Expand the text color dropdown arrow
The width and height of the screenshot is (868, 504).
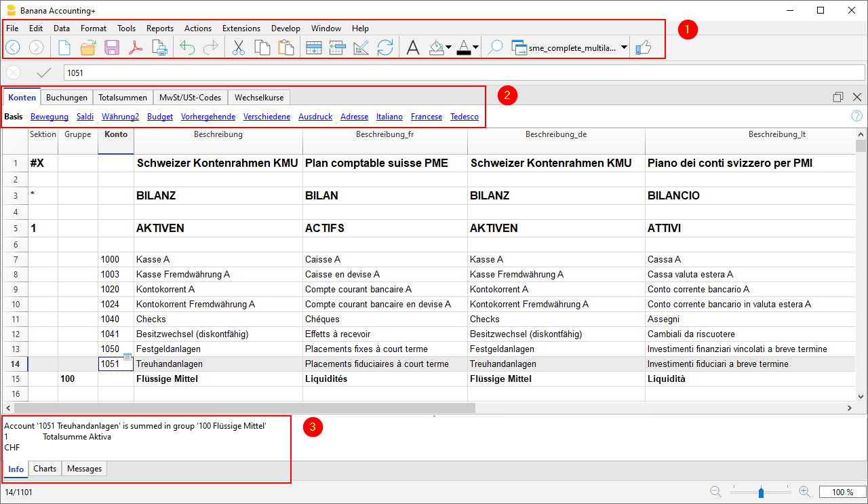pyautogui.click(x=476, y=47)
